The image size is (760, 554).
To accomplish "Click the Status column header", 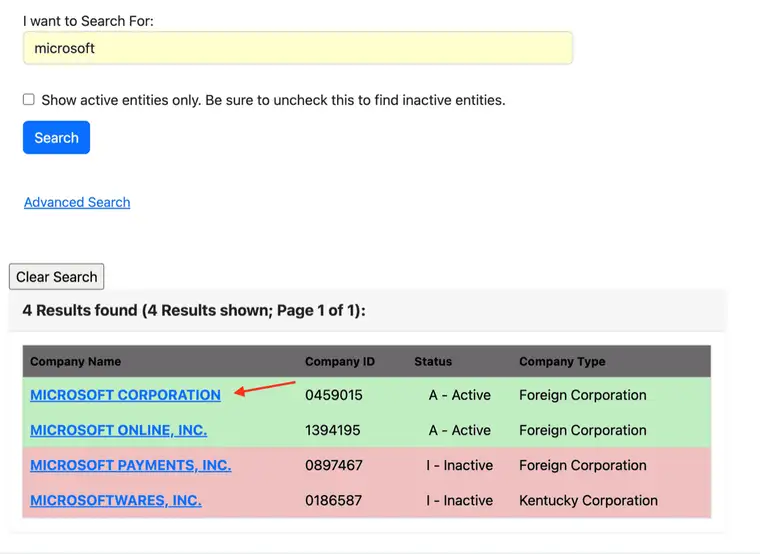I will pyautogui.click(x=433, y=362).
